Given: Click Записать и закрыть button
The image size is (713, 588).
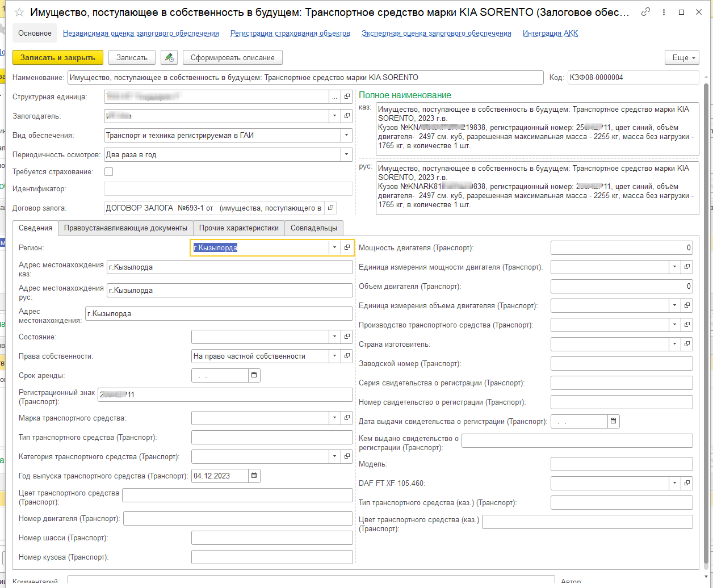Looking at the screenshot, I should pyautogui.click(x=58, y=57).
